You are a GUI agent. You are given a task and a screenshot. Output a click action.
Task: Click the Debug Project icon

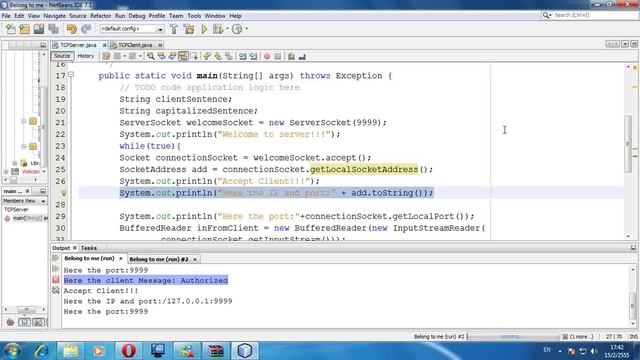(x=218, y=29)
